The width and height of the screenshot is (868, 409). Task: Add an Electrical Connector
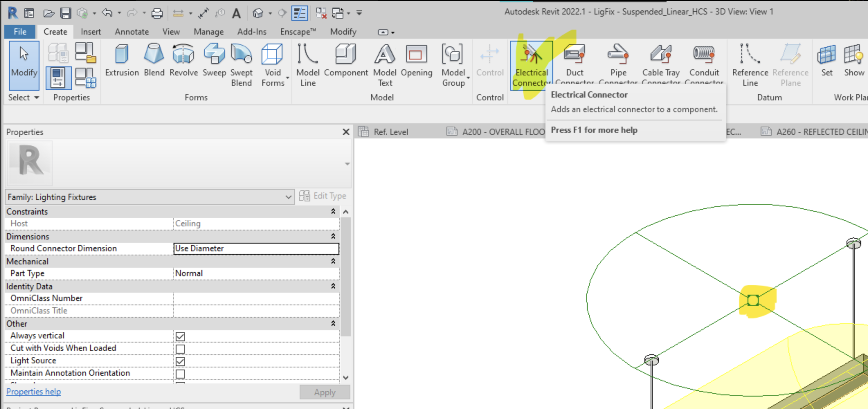[x=531, y=62]
